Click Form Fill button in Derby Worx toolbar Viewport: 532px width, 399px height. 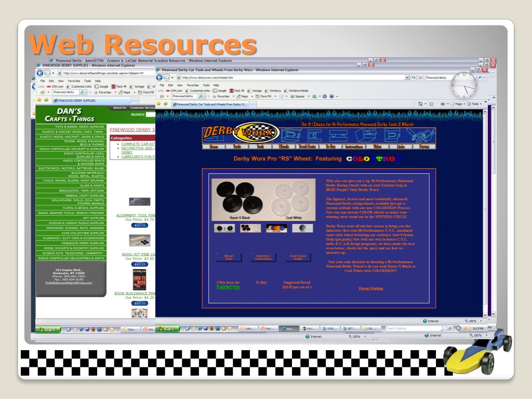[x=263, y=96]
